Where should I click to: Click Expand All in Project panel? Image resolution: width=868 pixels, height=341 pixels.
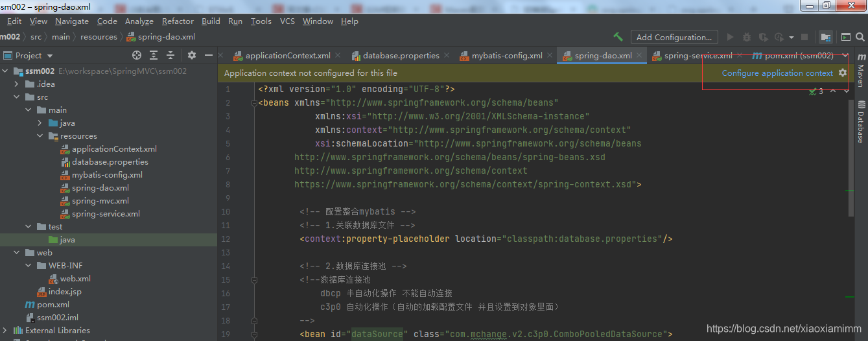154,56
